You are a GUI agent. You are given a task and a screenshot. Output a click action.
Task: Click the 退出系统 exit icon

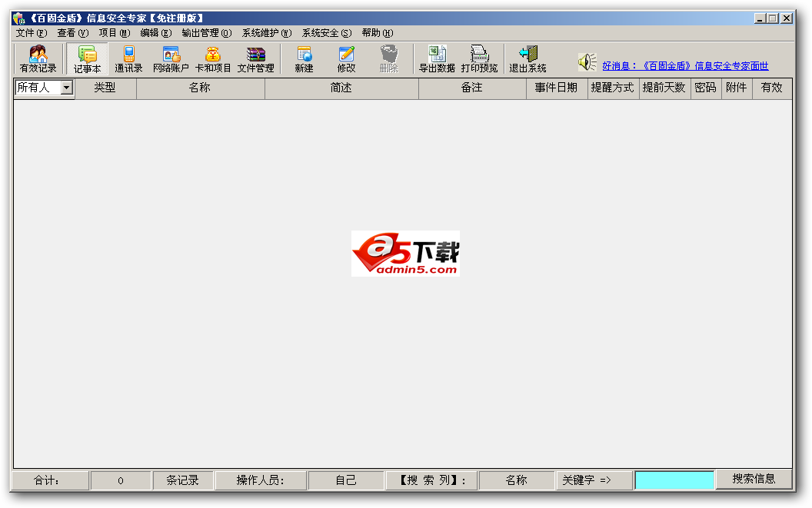click(x=527, y=58)
